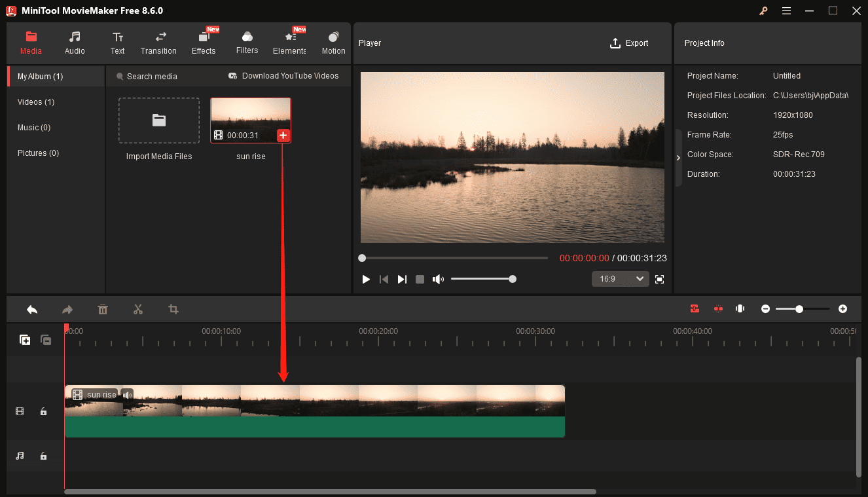Open the Text tab
The width and height of the screenshot is (868, 497).
pos(117,43)
